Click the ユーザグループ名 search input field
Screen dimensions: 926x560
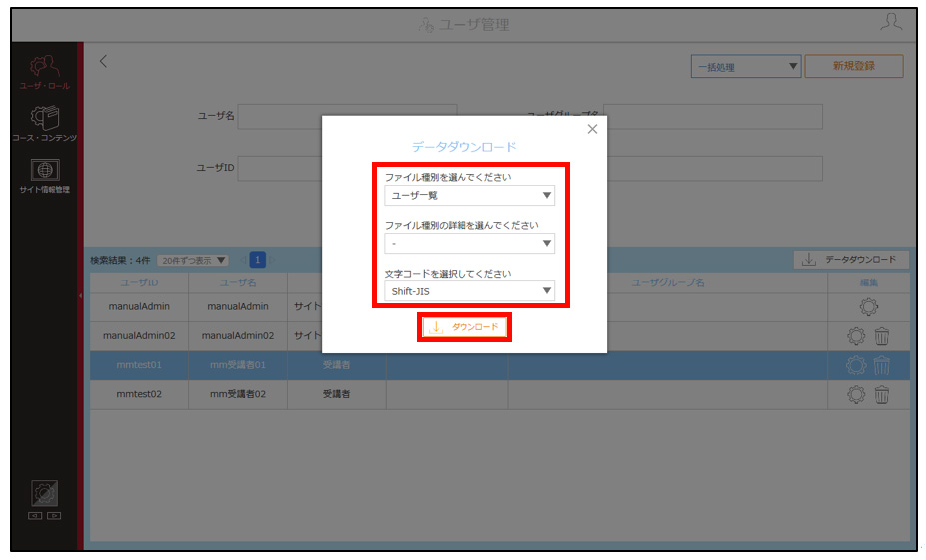pyautogui.click(x=713, y=116)
